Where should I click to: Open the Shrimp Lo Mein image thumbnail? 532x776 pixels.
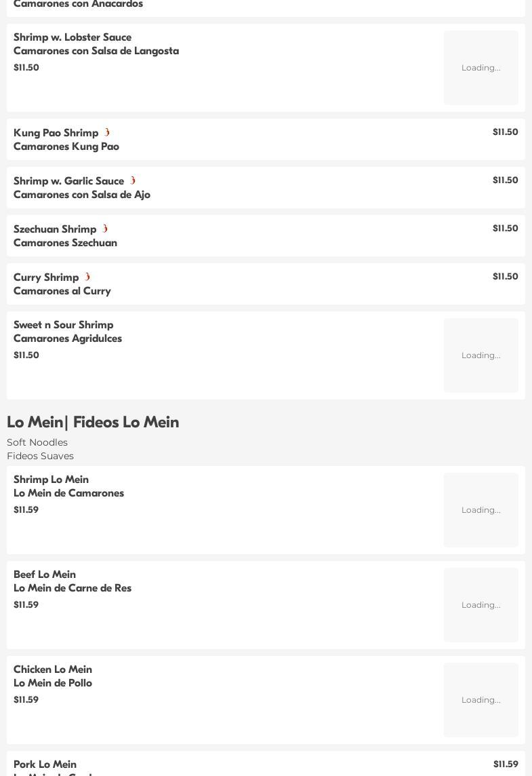[x=480, y=510]
